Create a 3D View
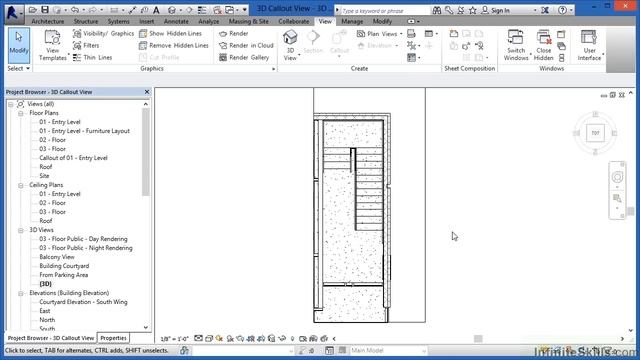 tap(290, 45)
